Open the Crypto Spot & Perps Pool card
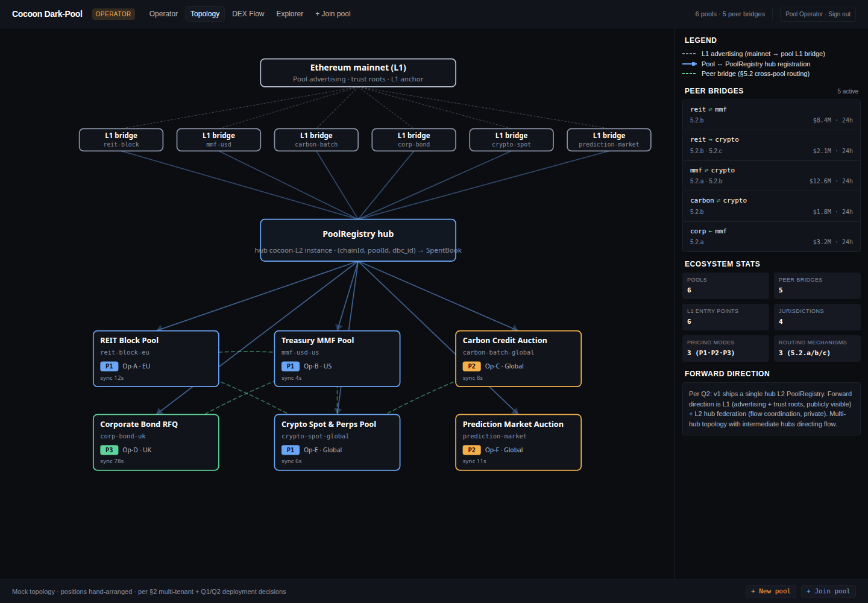This screenshot has width=868, height=603. pos(337,443)
